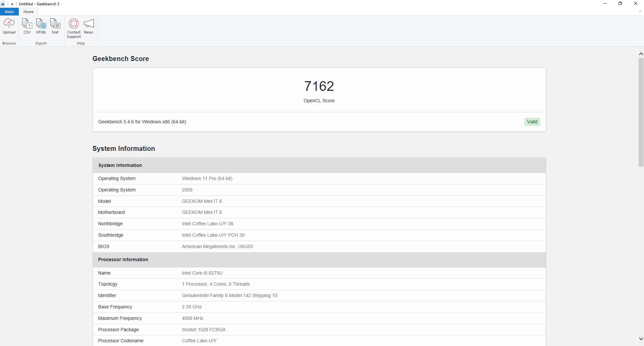Export results as HTML

[41, 26]
